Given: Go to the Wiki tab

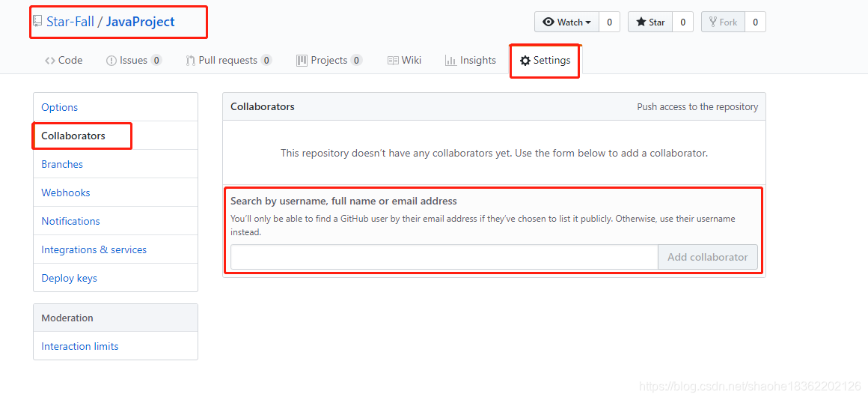Looking at the screenshot, I should click(x=405, y=61).
